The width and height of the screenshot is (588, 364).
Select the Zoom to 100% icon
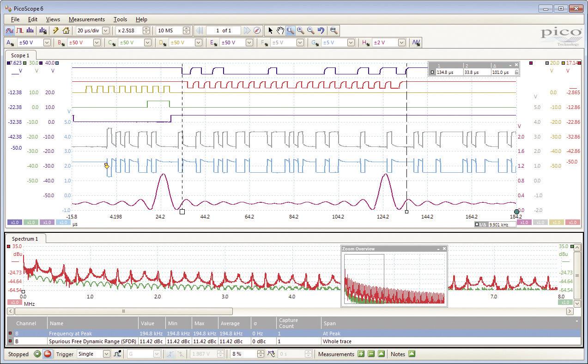pos(333,30)
